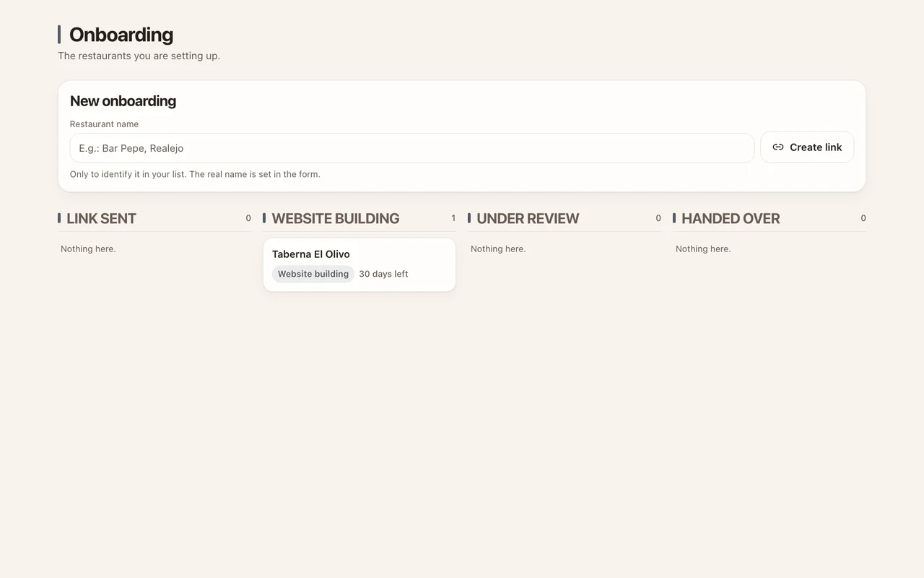The image size is (924, 578).
Task: Click the Website Building count of 1
Action: tap(453, 218)
